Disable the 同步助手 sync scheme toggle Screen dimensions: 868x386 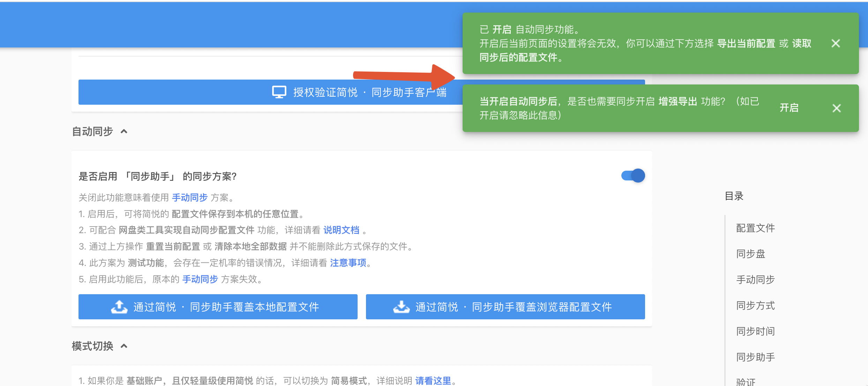coord(633,176)
